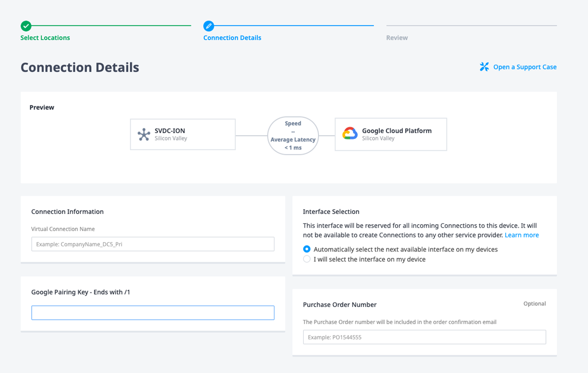Select automatic interface selection radio button

(x=307, y=249)
